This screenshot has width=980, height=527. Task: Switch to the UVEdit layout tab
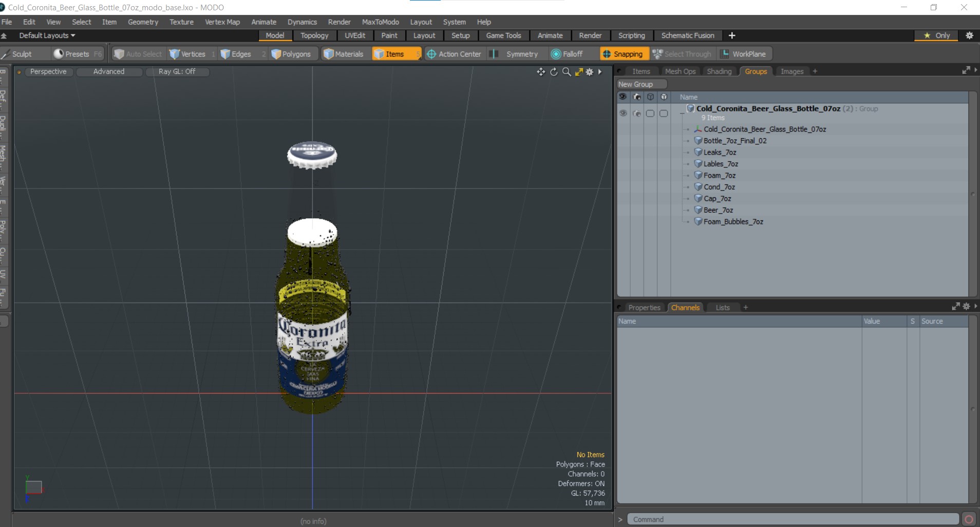click(x=355, y=35)
